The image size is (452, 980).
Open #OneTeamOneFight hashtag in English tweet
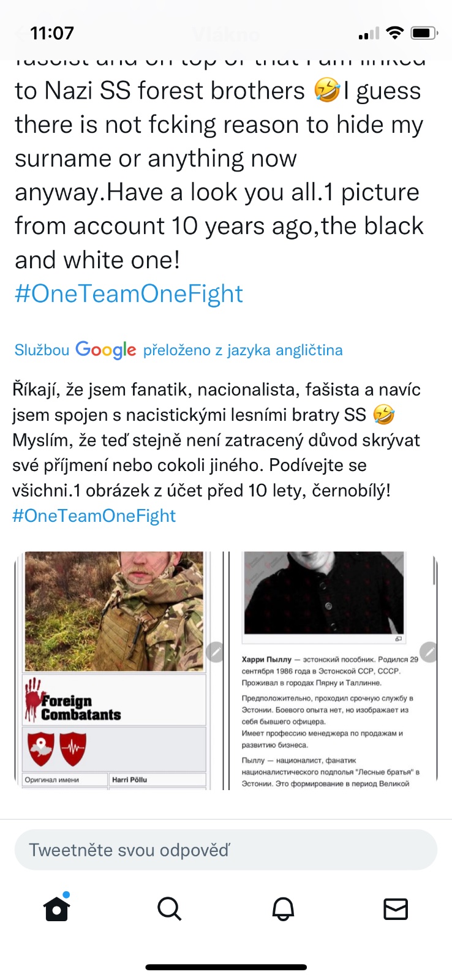[129, 293]
